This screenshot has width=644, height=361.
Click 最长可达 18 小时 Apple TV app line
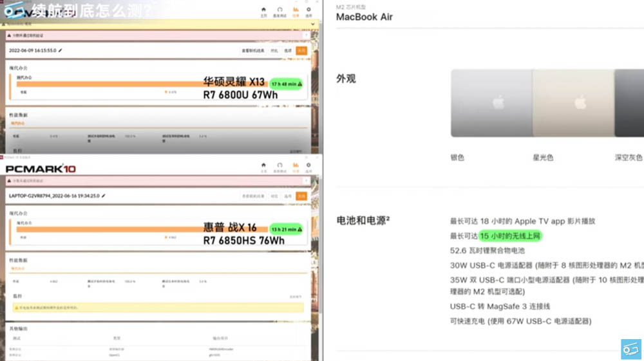(522, 221)
